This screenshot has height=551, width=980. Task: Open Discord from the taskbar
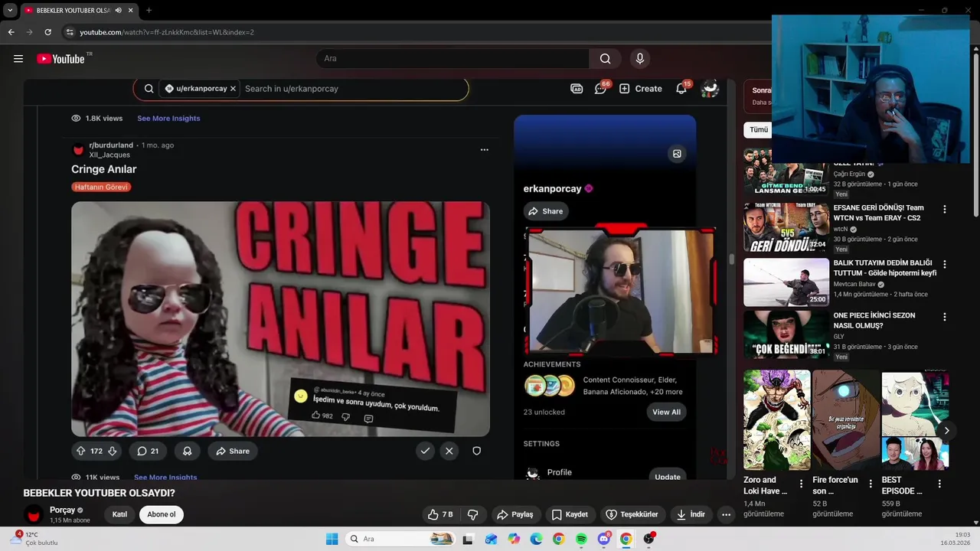pos(604,539)
